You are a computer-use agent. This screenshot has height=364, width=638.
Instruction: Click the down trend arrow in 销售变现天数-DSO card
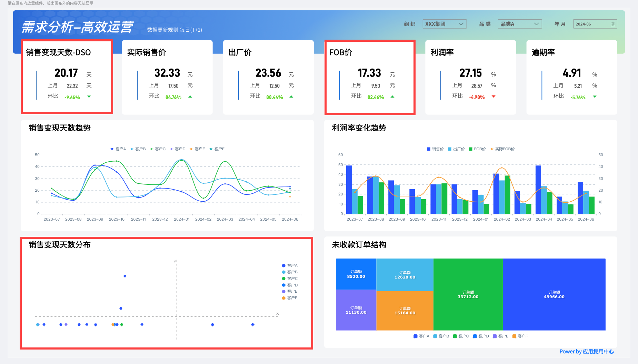[x=89, y=97]
